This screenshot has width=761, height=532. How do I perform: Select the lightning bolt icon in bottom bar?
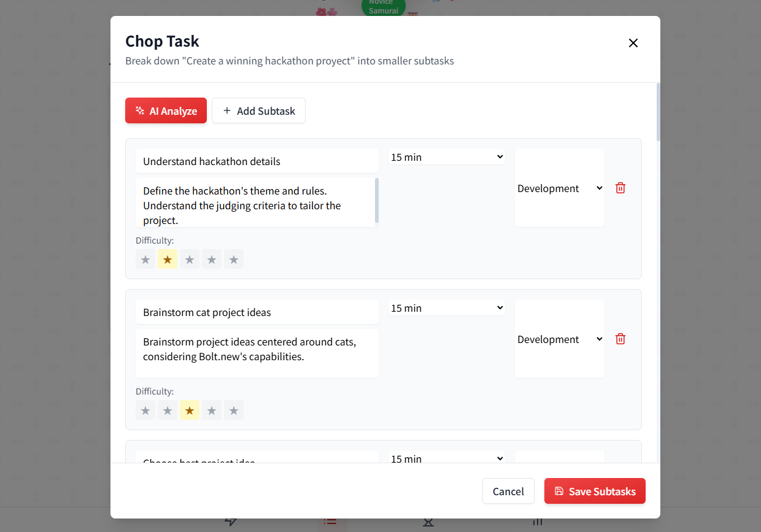tap(230, 521)
